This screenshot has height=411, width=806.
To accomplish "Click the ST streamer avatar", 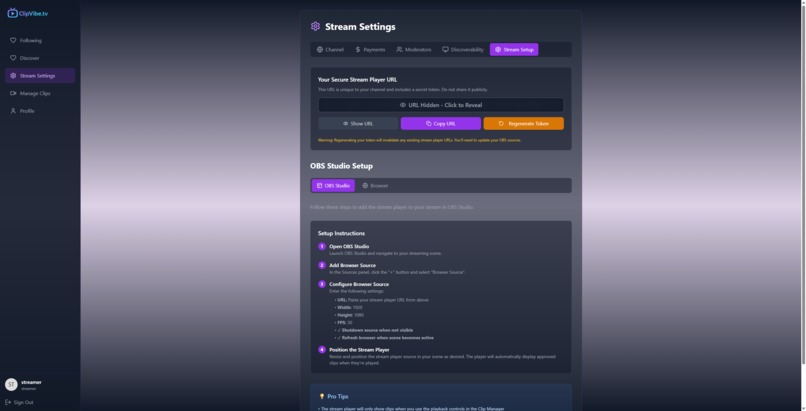I will 11,384.
